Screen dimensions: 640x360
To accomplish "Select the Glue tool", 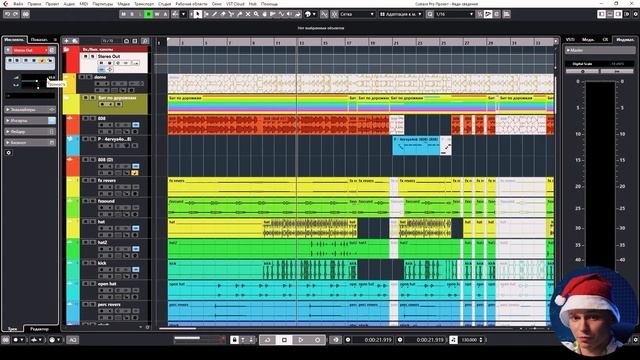I will pyautogui.click(x=240, y=14).
